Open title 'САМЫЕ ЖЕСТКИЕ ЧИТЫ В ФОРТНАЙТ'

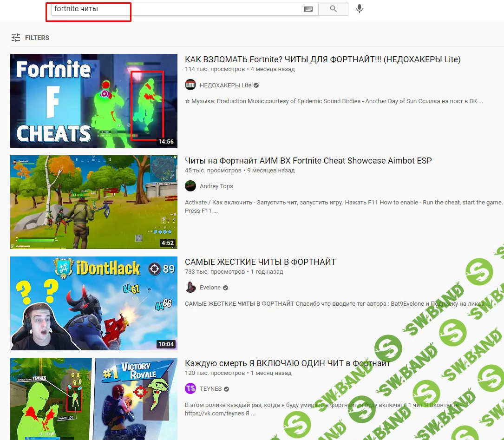(260, 262)
